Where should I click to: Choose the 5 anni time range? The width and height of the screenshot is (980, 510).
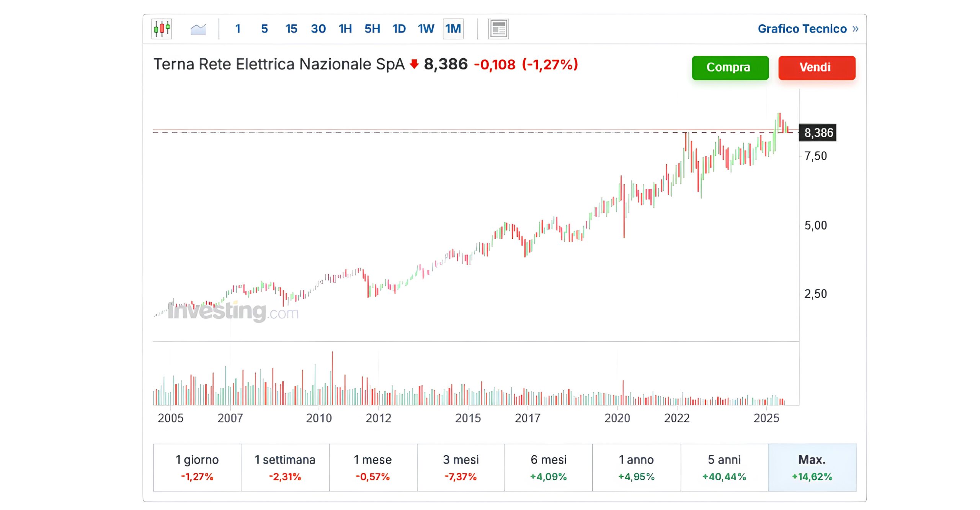(x=724, y=467)
